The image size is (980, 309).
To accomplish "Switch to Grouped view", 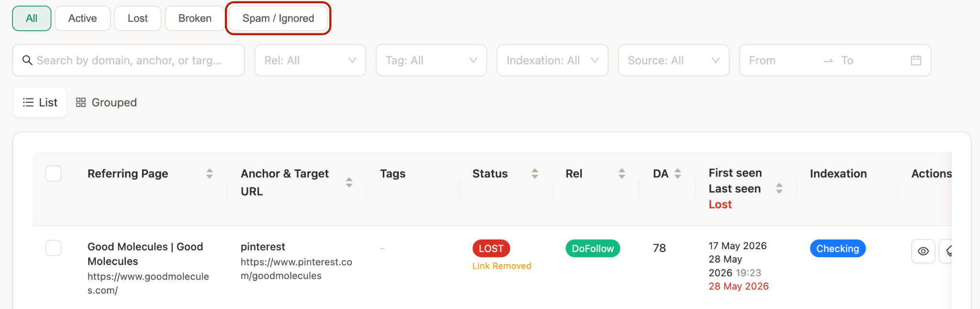I will click(x=106, y=102).
